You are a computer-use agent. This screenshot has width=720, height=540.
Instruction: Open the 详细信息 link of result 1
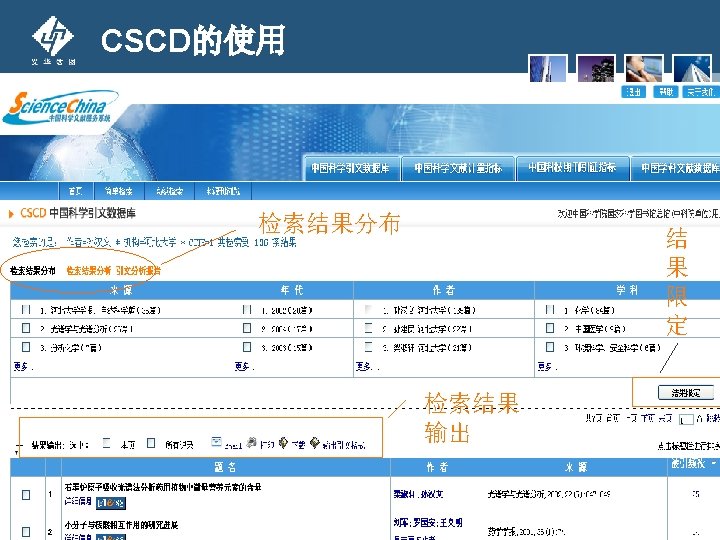78,501
